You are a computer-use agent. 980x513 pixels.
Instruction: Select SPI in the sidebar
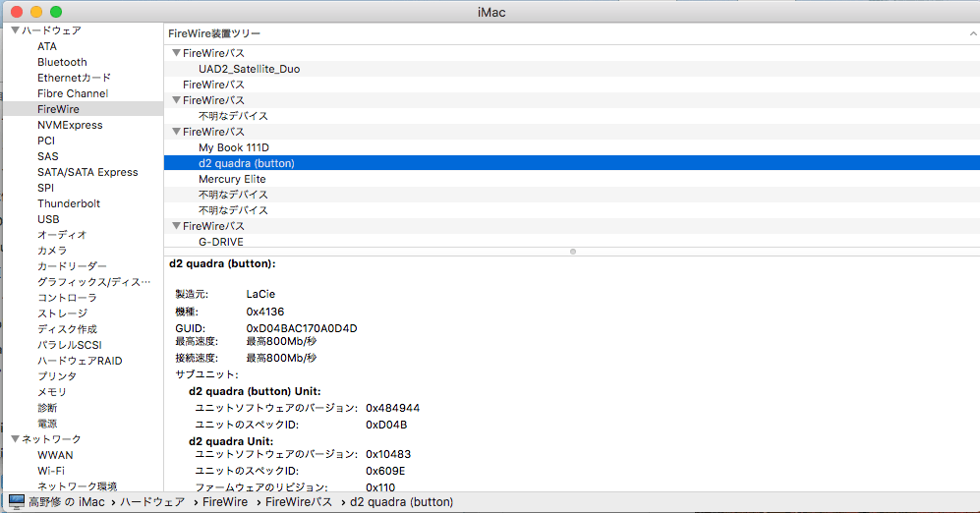tap(45, 188)
